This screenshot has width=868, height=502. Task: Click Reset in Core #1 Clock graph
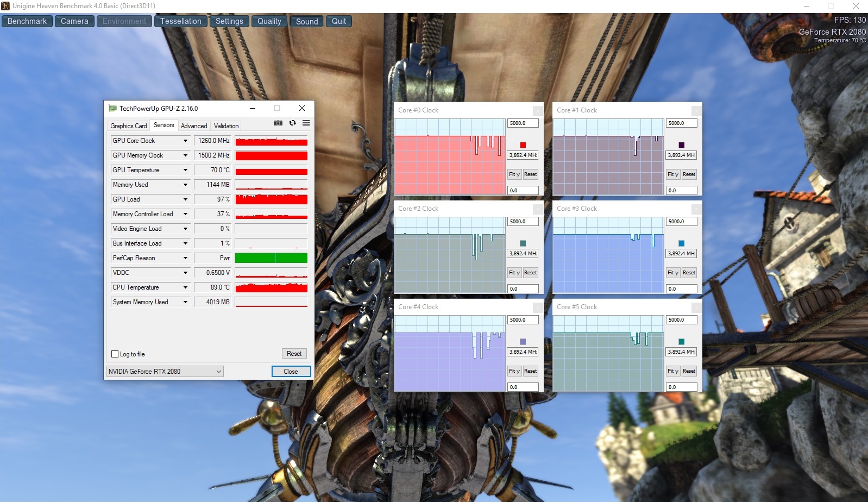tap(689, 174)
